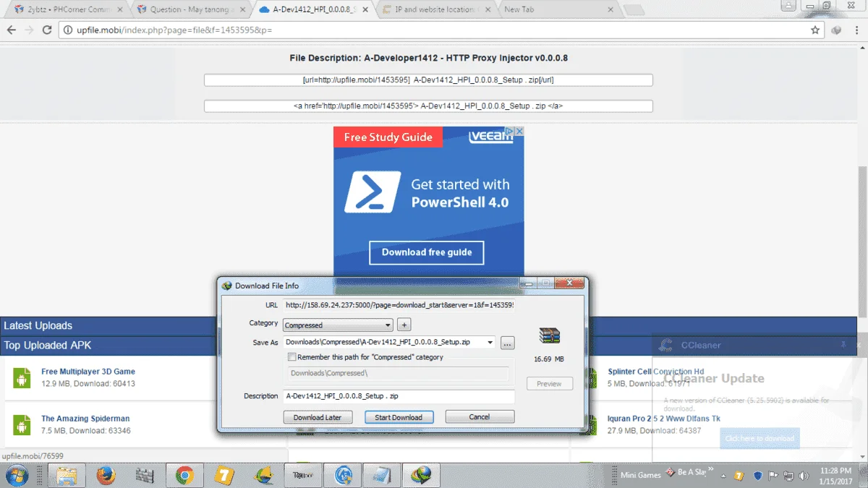Browse for save location with the ellipsis button
Viewport: 868px width, 488px height.
click(507, 343)
